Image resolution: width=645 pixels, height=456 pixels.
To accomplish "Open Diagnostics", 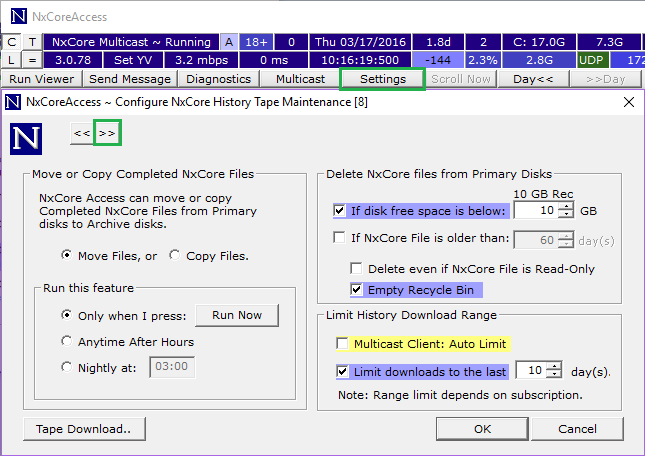I will [x=218, y=79].
